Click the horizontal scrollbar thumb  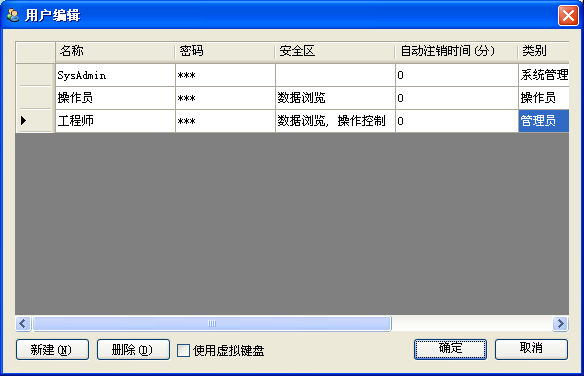coord(212,323)
